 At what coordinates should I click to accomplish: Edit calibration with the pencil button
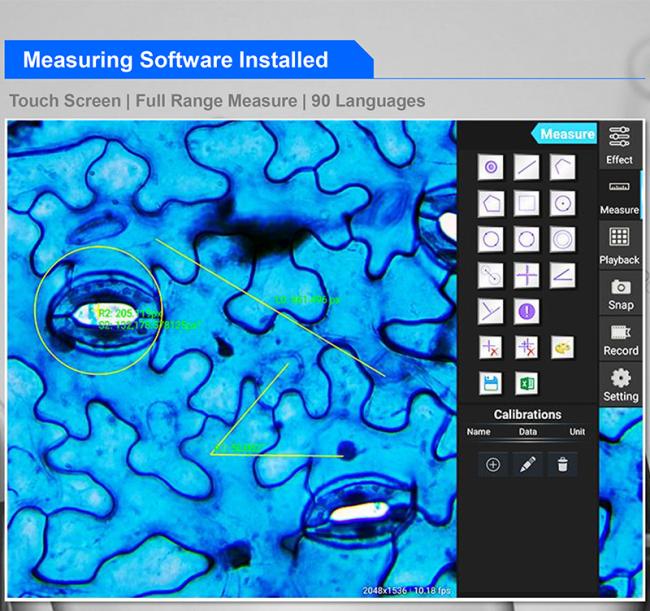(527, 464)
